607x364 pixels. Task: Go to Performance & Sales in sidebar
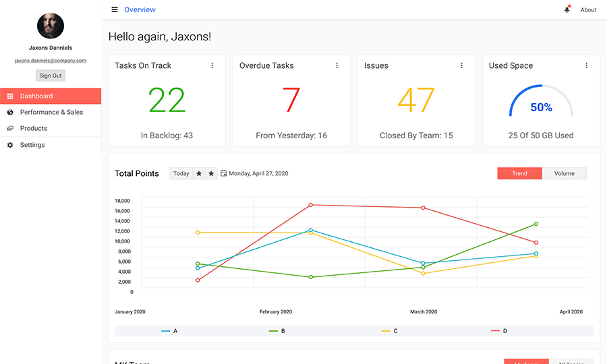click(x=51, y=113)
